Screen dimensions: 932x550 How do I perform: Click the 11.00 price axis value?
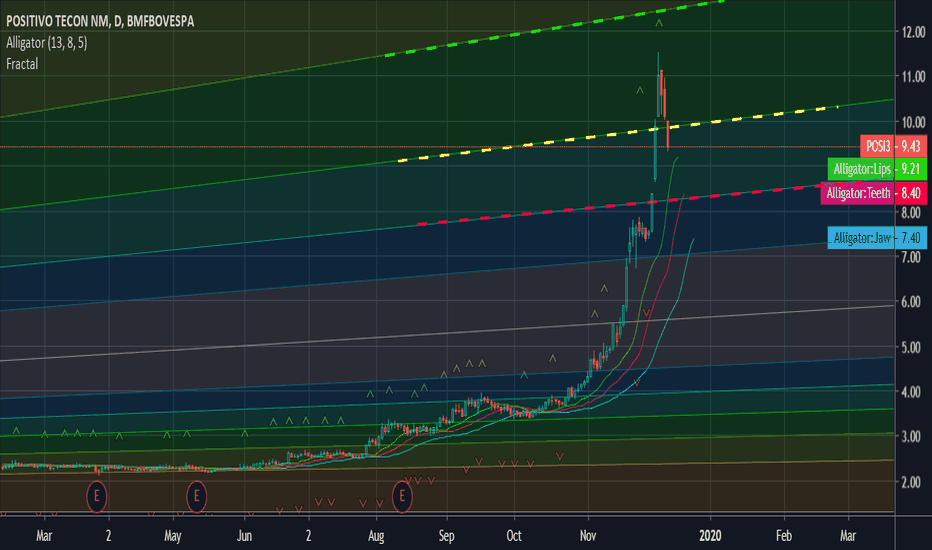click(x=913, y=77)
